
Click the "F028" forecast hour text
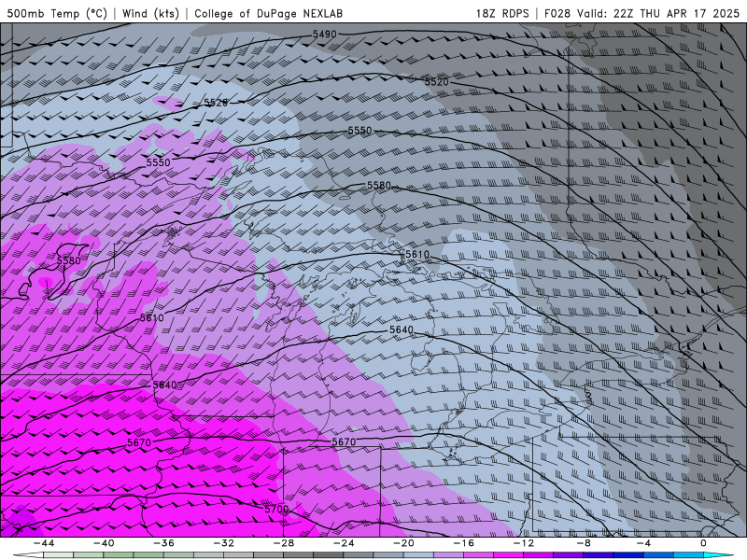[x=557, y=13]
